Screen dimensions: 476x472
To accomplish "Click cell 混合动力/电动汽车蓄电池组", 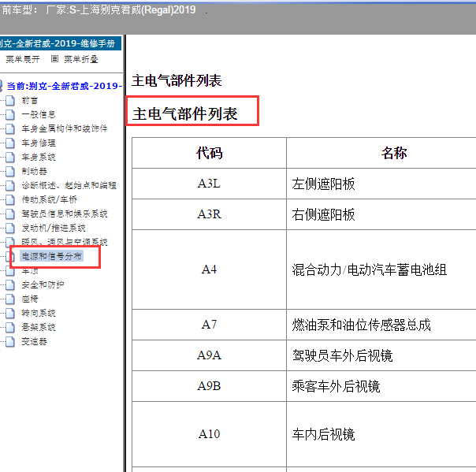I will point(381,269).
